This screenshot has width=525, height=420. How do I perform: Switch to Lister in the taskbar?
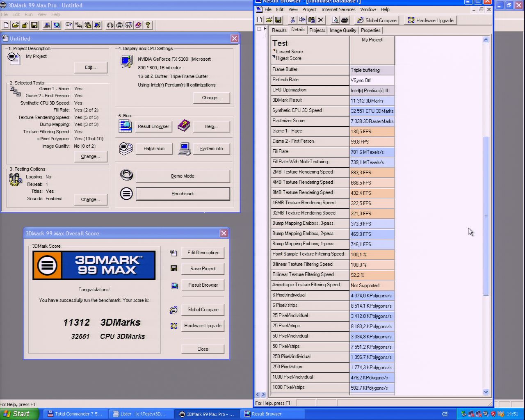[141, 414]
